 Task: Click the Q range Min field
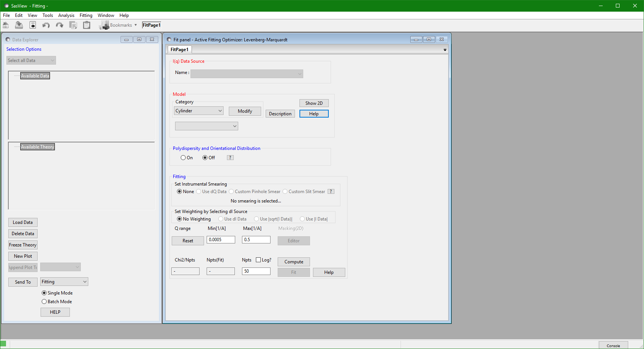pyautogui.click(x=221, y=240)
